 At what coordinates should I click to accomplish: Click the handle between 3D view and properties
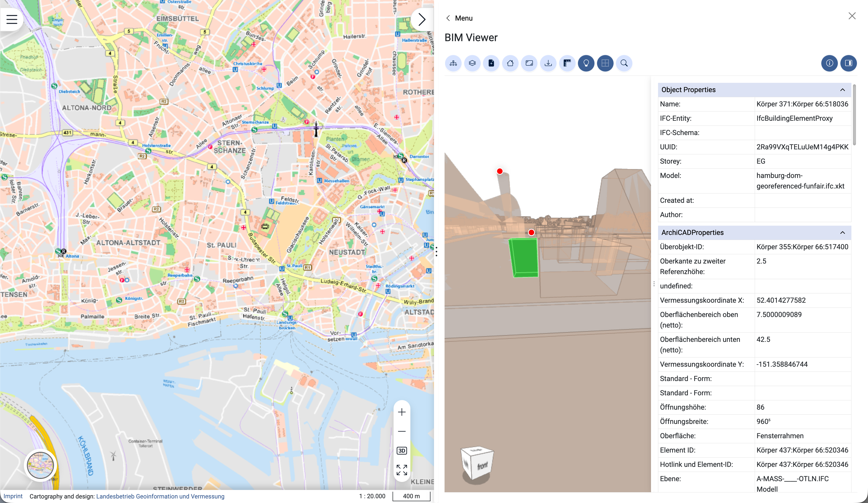point(654,284)
